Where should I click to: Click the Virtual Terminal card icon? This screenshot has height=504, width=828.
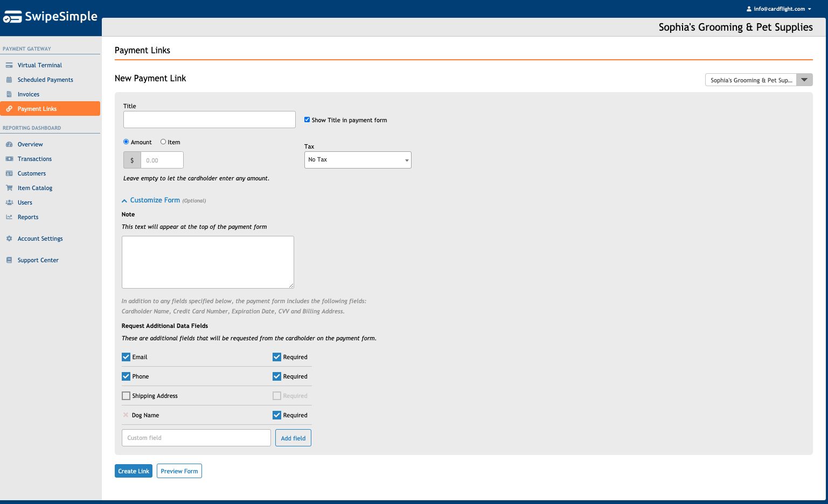[x=9, y=65]
